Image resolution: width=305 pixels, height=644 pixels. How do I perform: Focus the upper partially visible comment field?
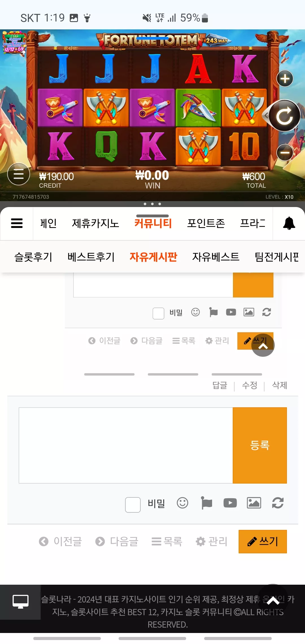153,285
